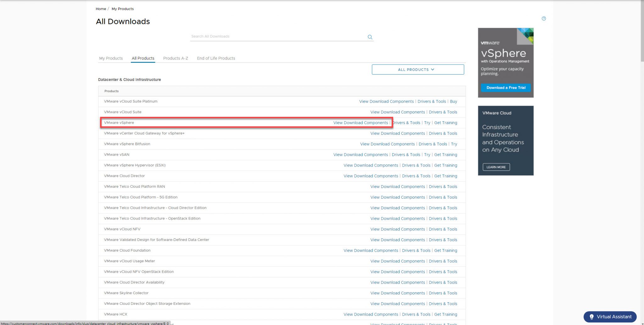This screenshot has width=644, height=325.
Task: Click Get Training for VMware Cloud Foundation
Action: coord(446,250)
